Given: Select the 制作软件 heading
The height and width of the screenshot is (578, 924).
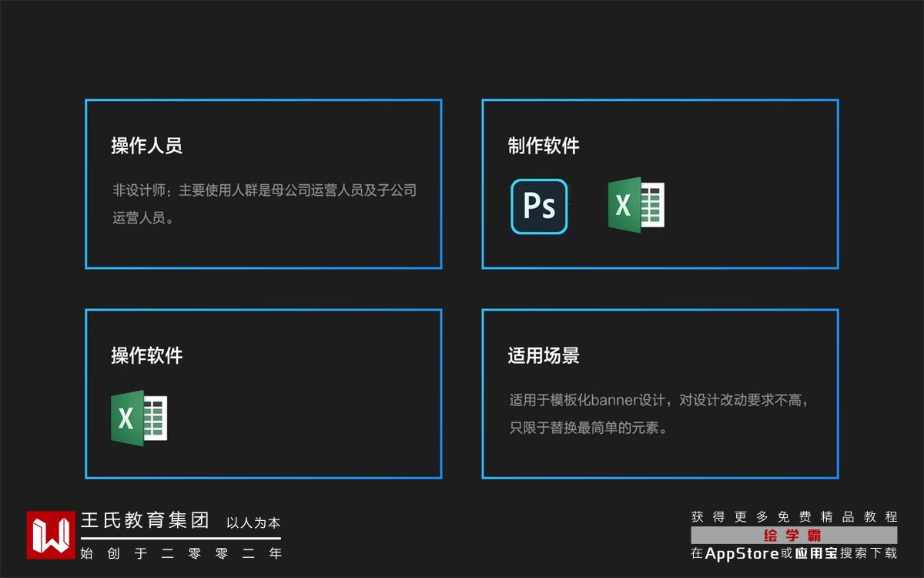Looking at the screenshot, I should [x=544, y=146].
